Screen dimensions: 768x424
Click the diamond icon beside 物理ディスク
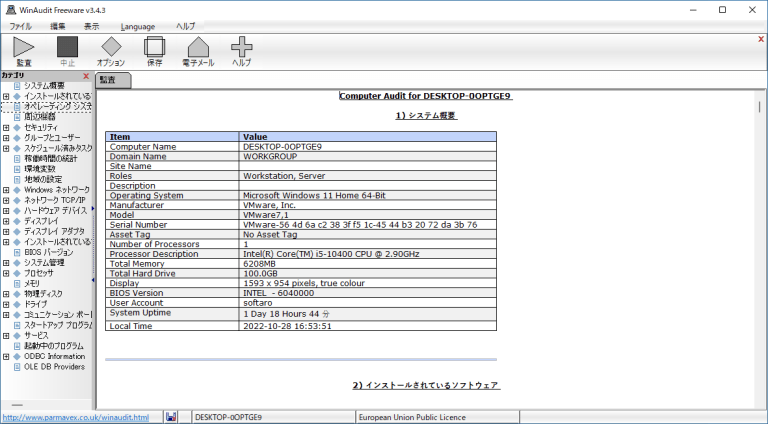coord(17,294)
